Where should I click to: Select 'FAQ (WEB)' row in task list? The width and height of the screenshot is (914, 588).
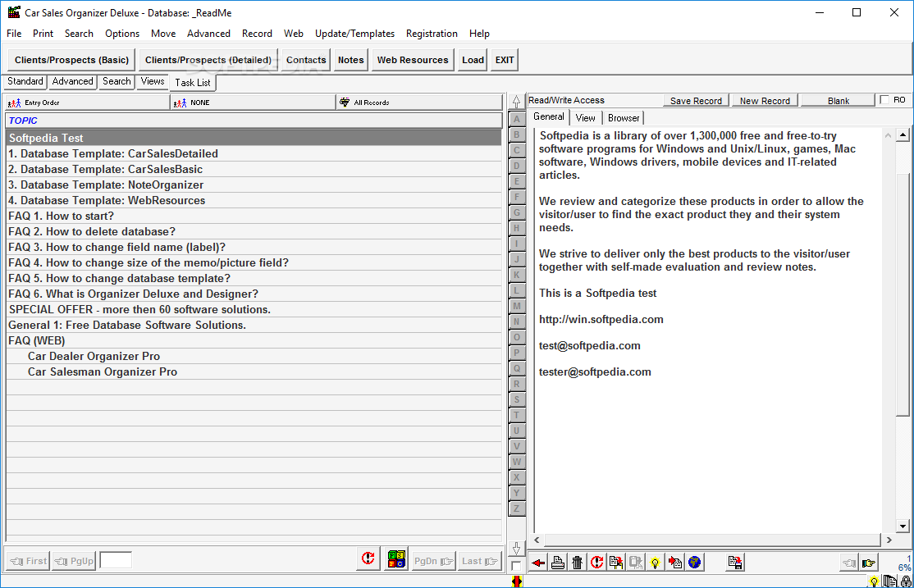point(254,340)
